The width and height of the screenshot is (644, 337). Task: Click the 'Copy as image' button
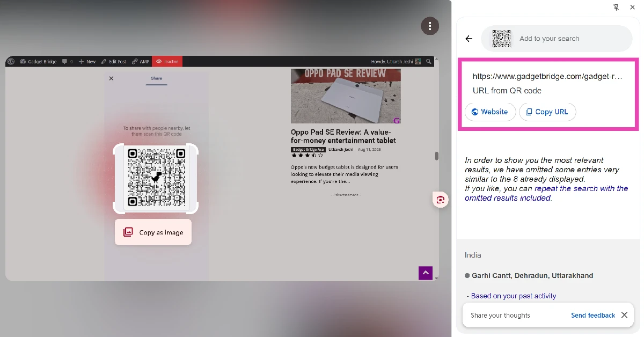[x=153, y=232]
